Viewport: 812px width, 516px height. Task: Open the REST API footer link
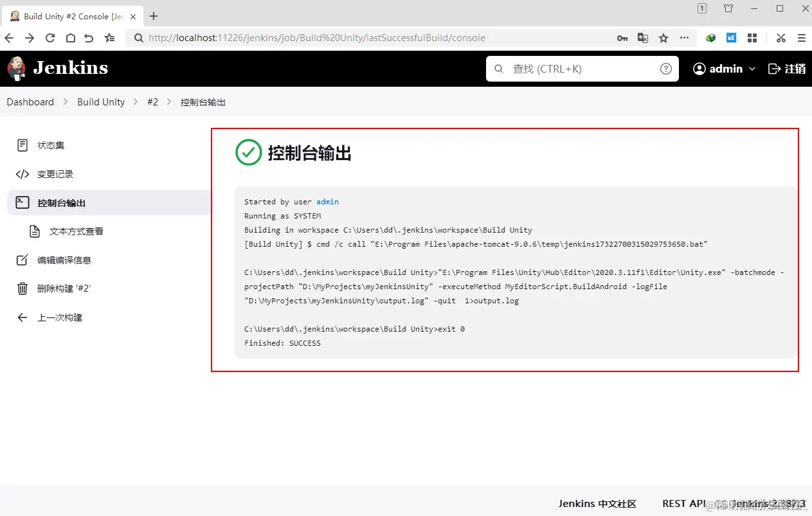click(x=684, y=504)
